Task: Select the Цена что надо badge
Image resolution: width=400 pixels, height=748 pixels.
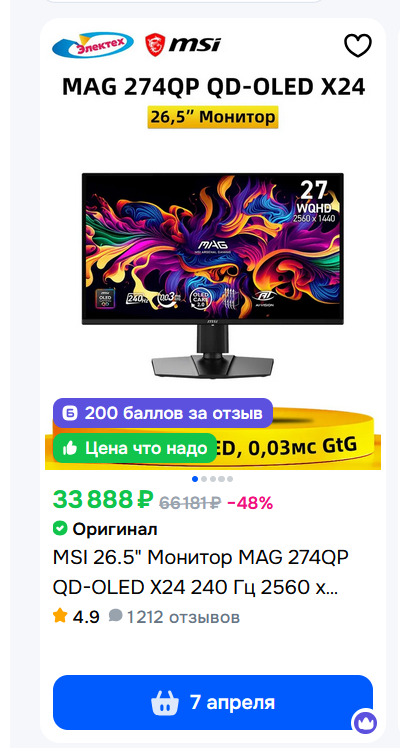Action: point(135,448)
